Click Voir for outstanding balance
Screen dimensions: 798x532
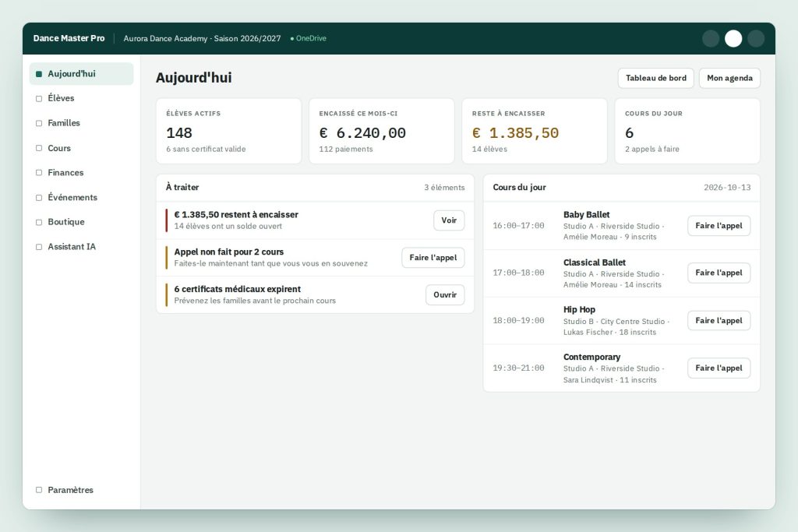point(449,220)
